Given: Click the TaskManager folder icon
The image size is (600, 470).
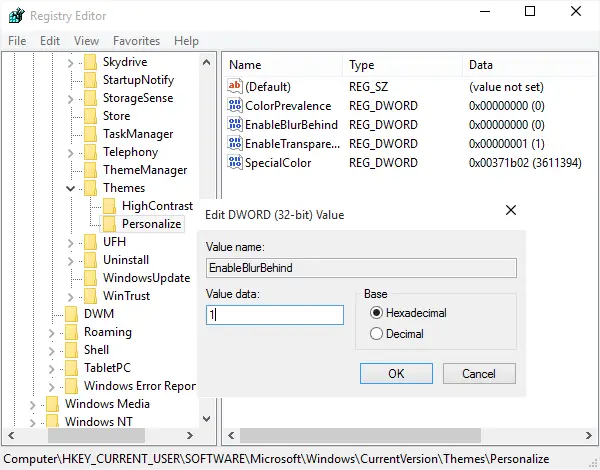Looking at the screenshot, I should coord(90,134).
